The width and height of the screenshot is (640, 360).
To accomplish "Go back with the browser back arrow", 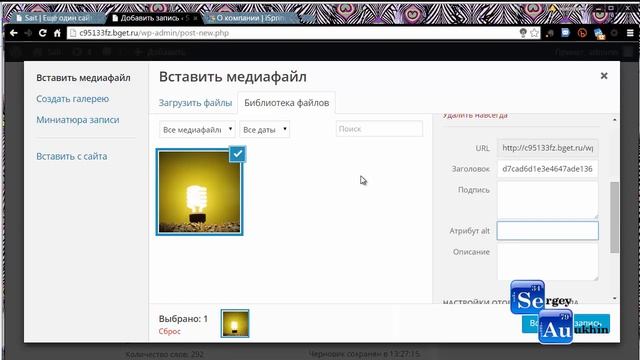I will (13, 33).
